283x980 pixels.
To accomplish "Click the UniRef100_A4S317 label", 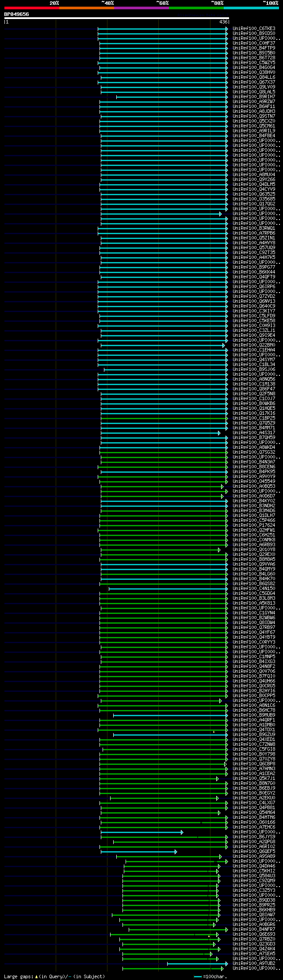I will pyautogui.click(x=254, y=433).
